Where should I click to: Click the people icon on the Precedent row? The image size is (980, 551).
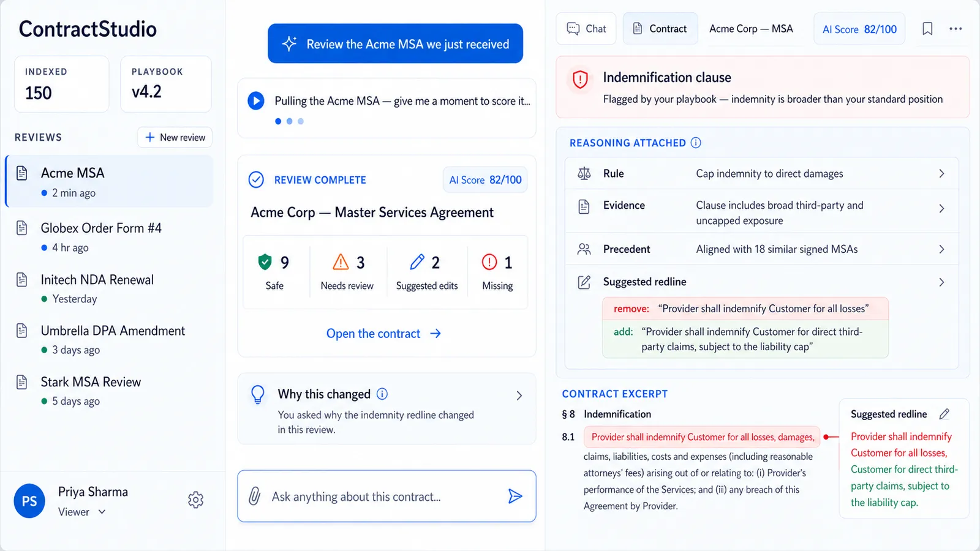(x=584, y=249)
